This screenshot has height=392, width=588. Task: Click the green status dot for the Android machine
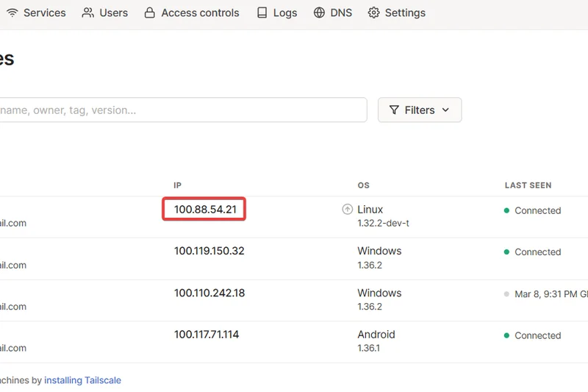(506, 335)
